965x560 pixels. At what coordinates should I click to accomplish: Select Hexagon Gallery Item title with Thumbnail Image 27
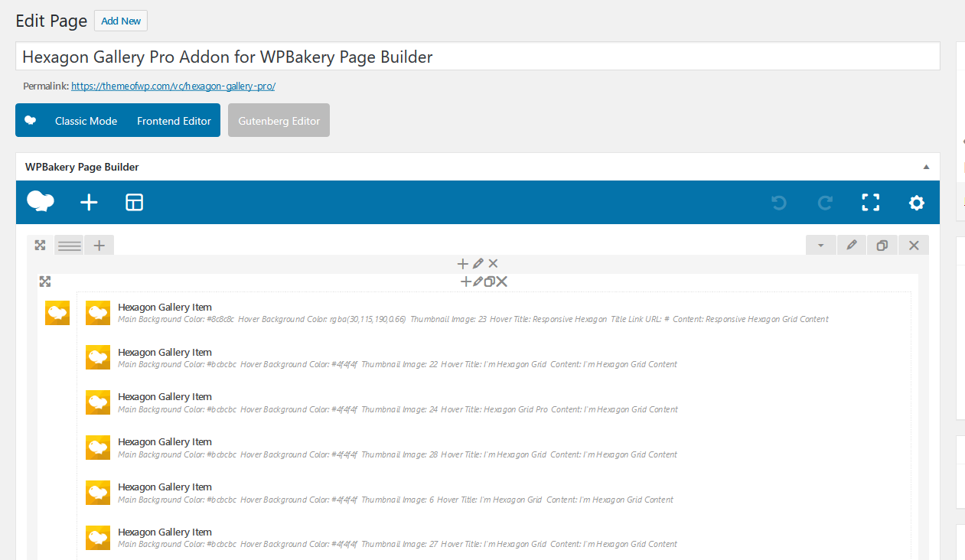tap(165, 532)
